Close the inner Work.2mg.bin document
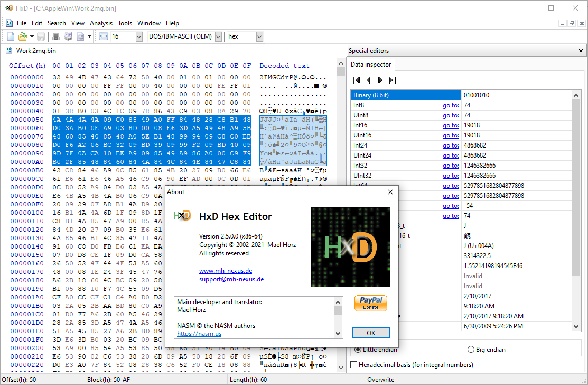Image resolution: width=588 pixels, height=385 pixels. tap(582, 23)
